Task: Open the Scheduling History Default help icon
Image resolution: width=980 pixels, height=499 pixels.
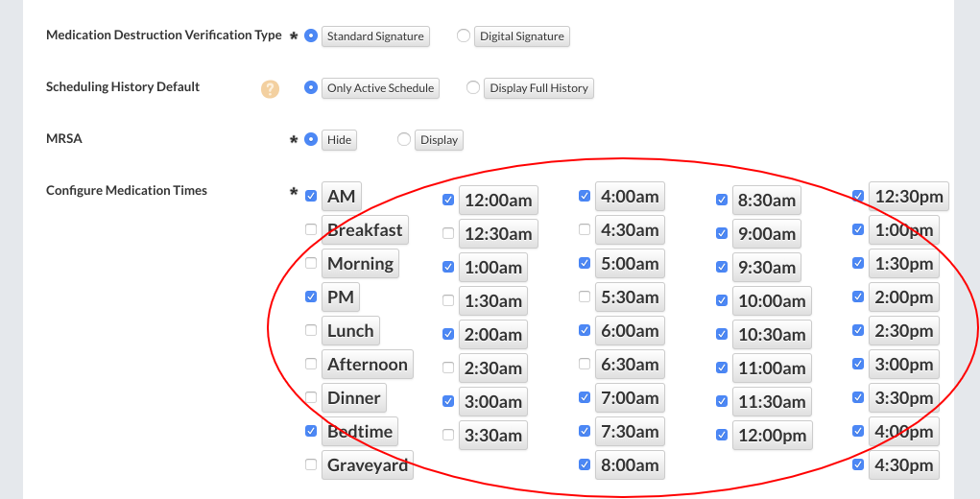Action: click(x=270, y=88)
